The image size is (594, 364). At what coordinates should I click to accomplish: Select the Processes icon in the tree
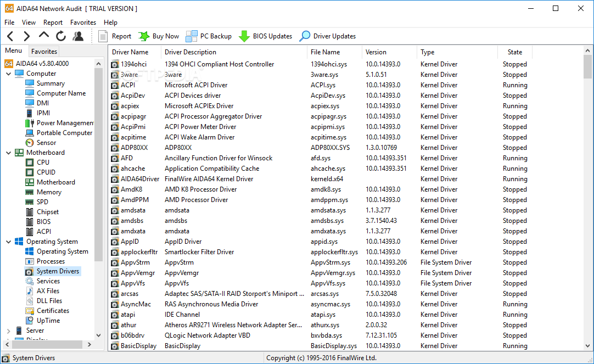(30, 261)
